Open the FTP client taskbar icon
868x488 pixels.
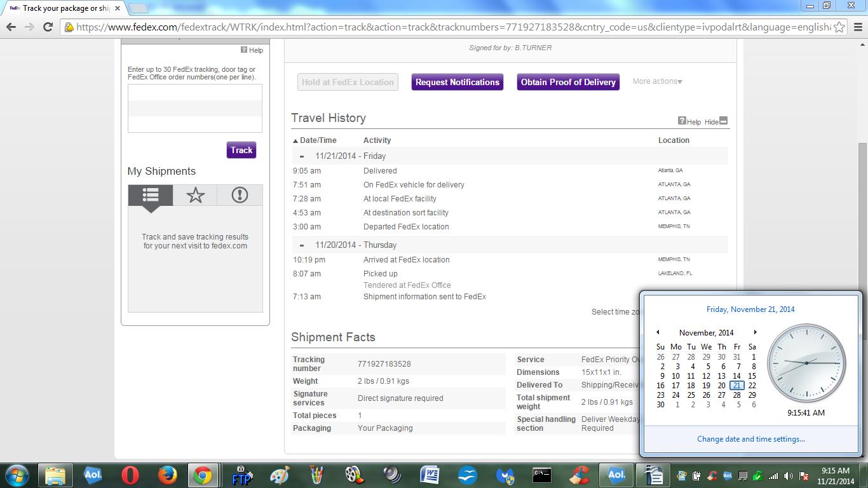click(x=242, y=475)
